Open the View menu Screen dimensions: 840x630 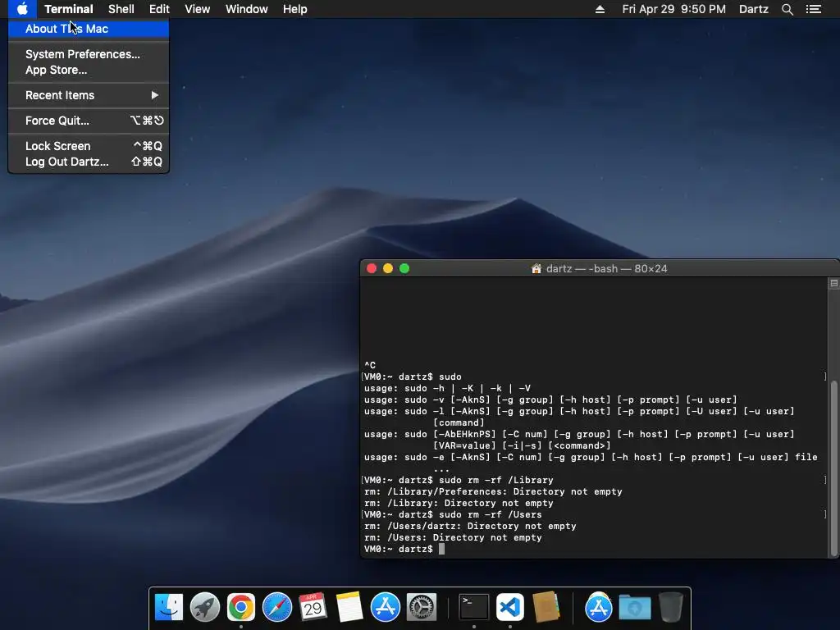click(197, 9)
